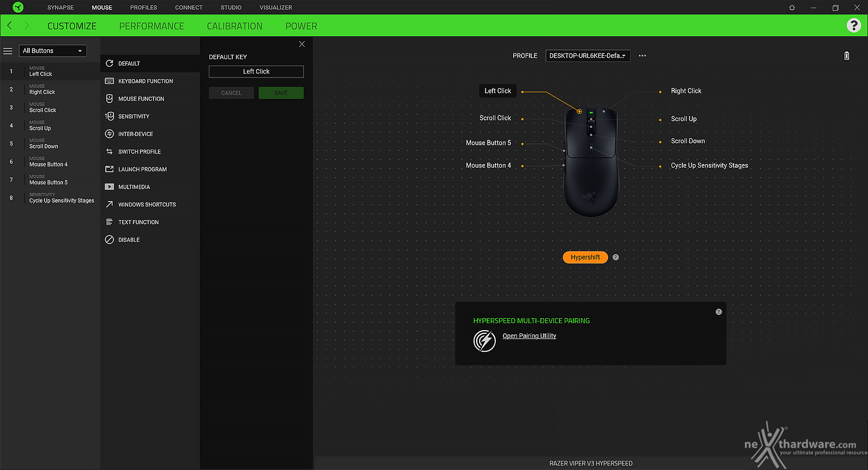The height and width of the screenshot is (470, 868).
Task: Select the CUSTOMIZE section
Action: click(72, 26)
